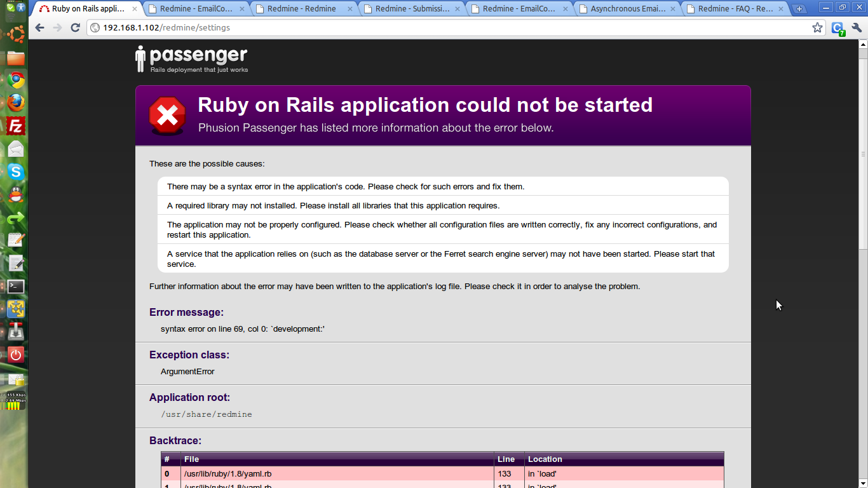Click the 'A service that the application relies on' row
The height and width of the screenshot is (488, 868).
(x=443, y=259)
